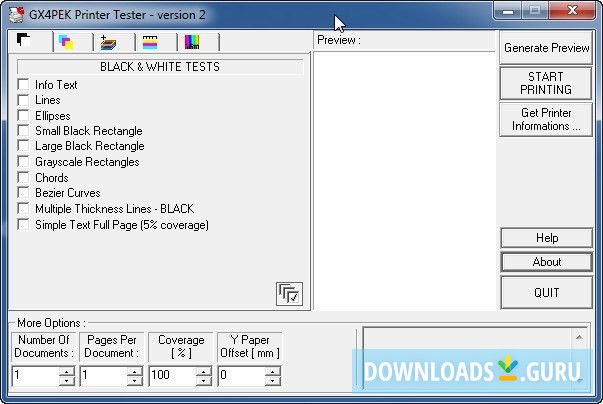
Task: Click the log box scroll up arrow
Action: pyautogui.click(x=579, y=337)
